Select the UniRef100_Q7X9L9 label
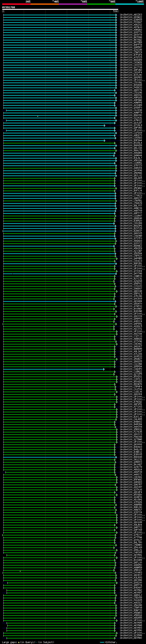This screenshot has width=146, height=644. click(x=131, y=125)
